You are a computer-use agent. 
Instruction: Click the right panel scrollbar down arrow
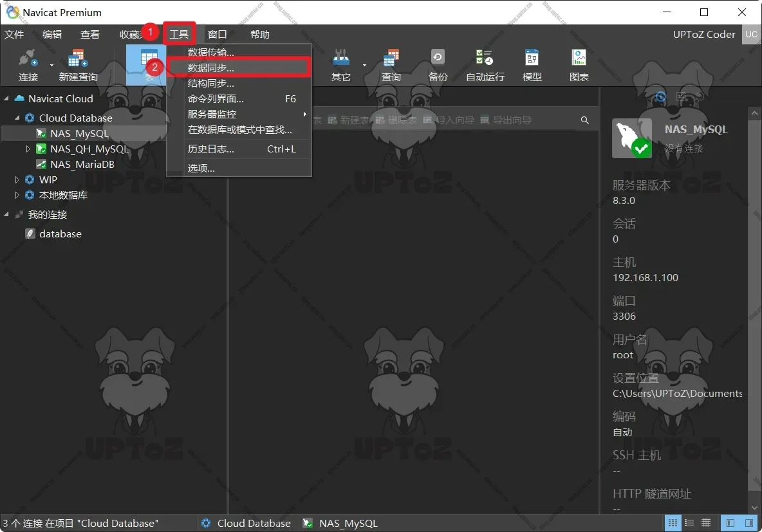754,508
